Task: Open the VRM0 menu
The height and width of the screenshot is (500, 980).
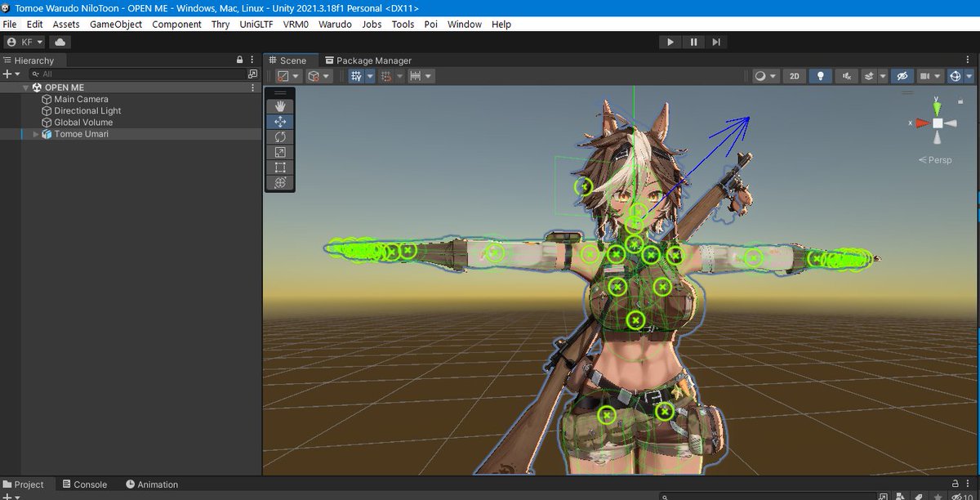Action: [295, 25]
